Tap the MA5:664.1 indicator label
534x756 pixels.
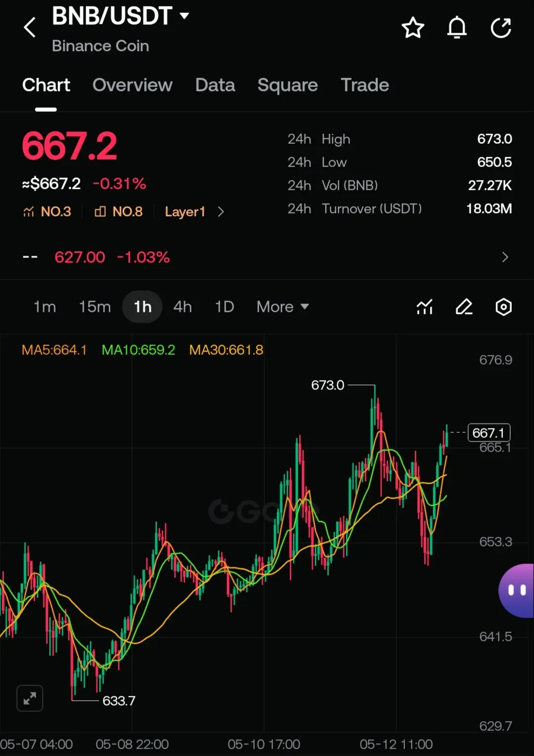[x=54, y=350]
